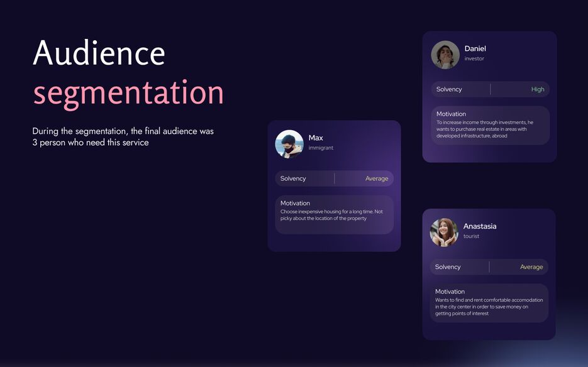The image size is (588, 367).
Task: Click Solvency label in Daniel's card
Action: 449,89
